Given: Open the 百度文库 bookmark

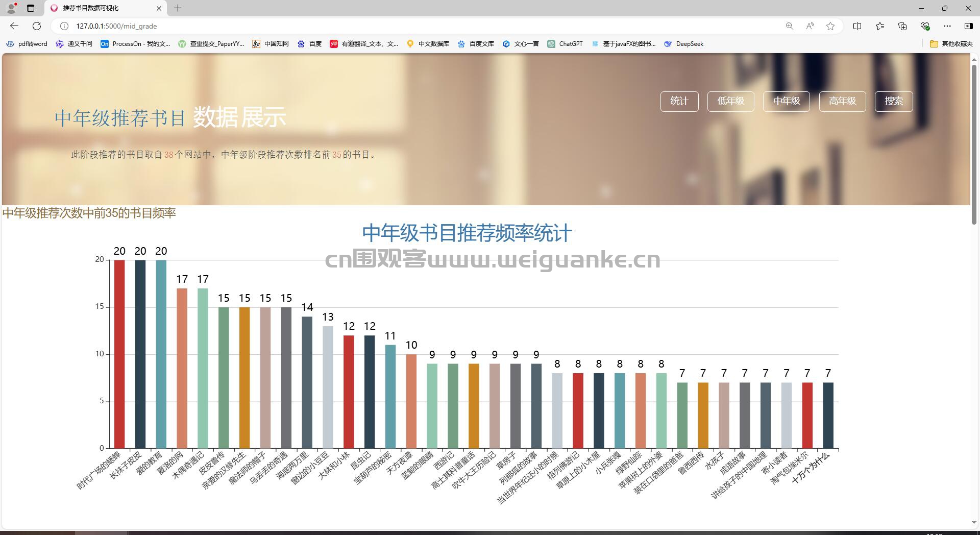Looking at the screenshot, I should (x=476, y=44).
